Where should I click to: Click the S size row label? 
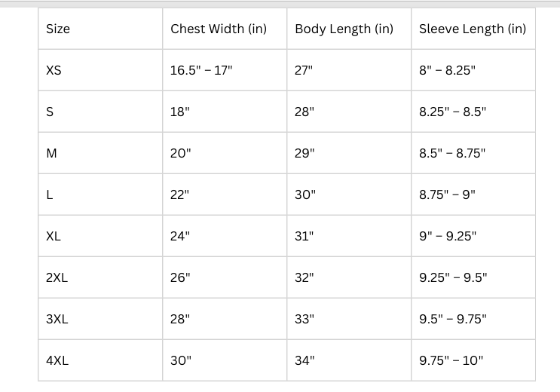click(100, 112)
